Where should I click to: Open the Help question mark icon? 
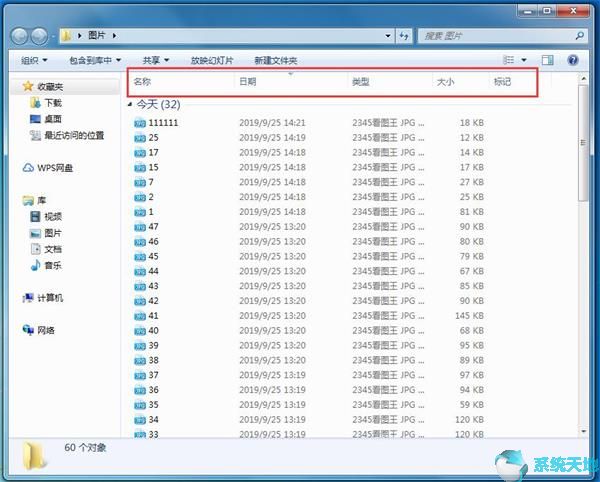pos(573,60)
